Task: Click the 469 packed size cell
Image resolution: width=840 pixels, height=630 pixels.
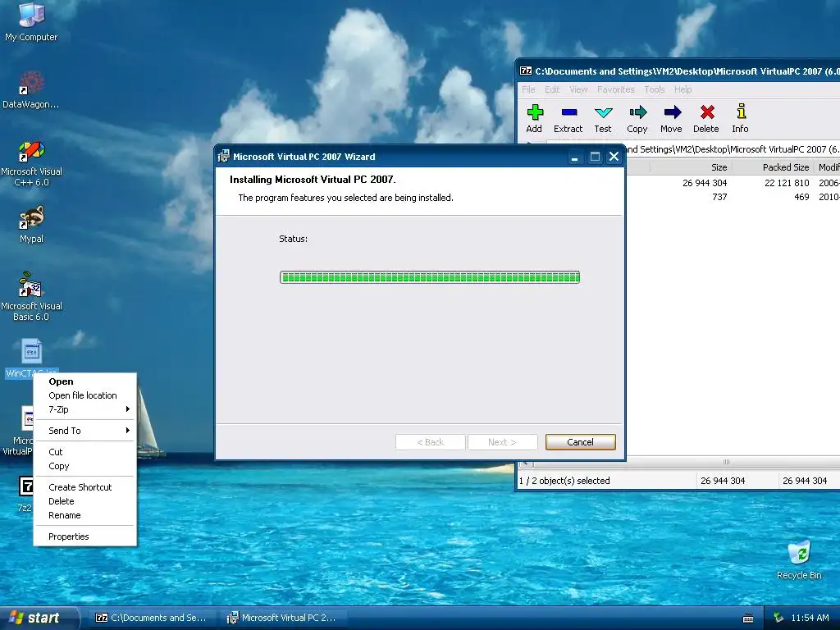Action: 801,197
